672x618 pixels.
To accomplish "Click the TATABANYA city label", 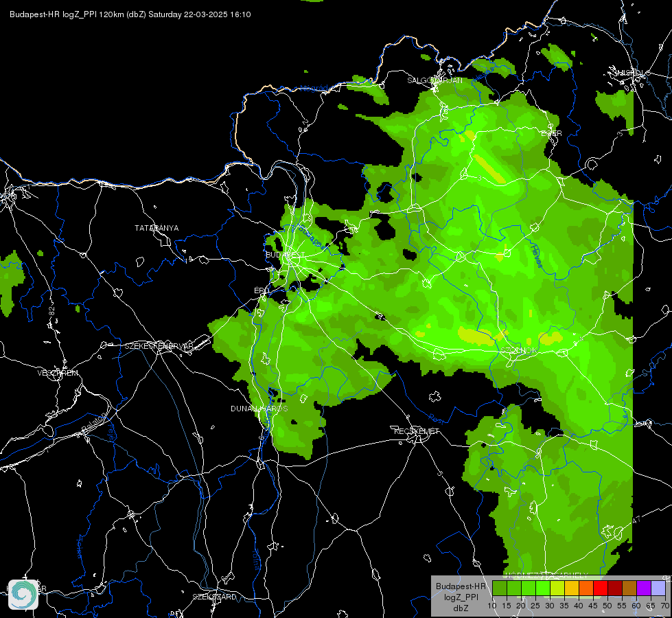I will pos(157,228).
